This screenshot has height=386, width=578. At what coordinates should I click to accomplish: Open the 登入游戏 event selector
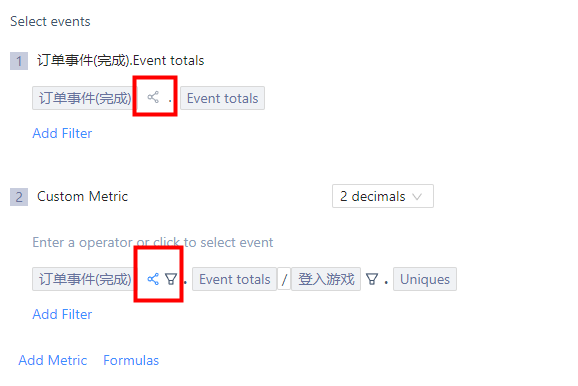326,279
